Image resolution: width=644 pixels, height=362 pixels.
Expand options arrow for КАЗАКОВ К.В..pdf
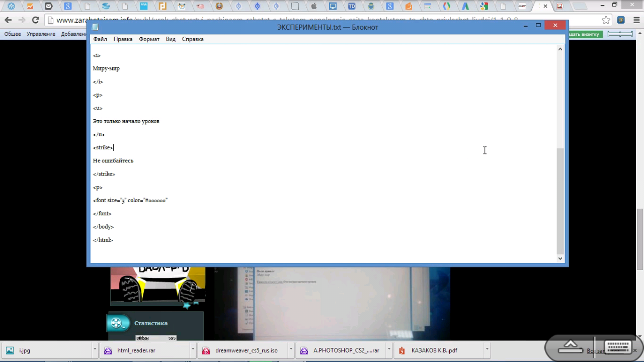click(487, 349)
